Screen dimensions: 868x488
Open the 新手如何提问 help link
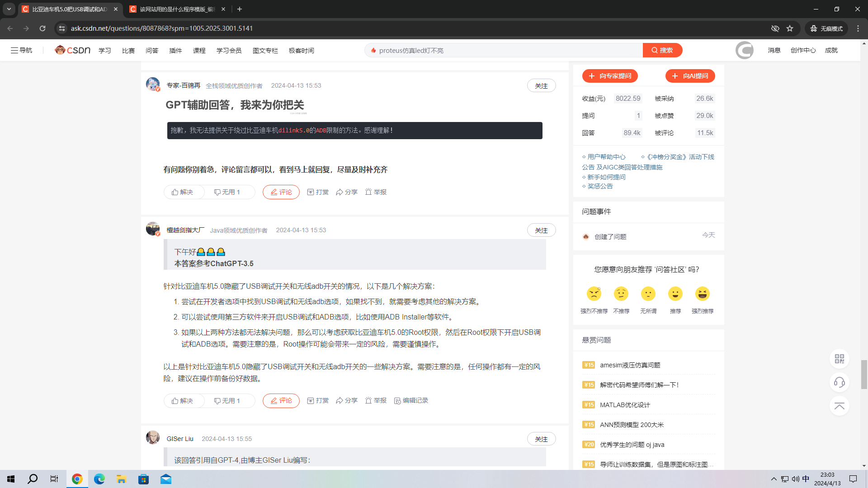[606, 177]
